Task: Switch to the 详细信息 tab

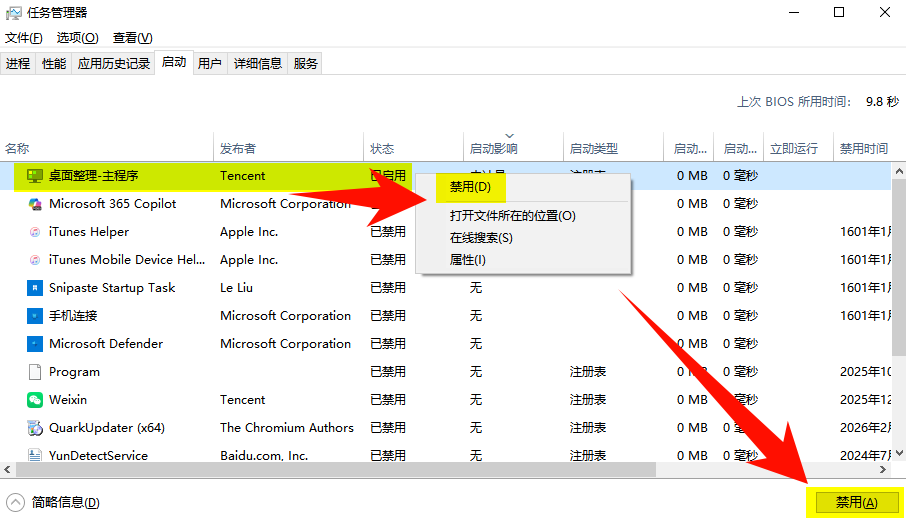Action: (x=257, y=64)
